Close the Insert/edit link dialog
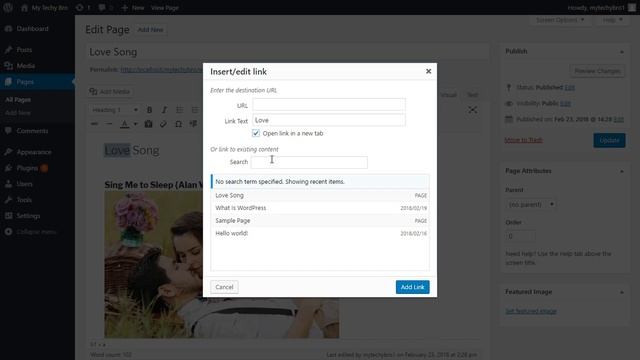Screen dimensions: 640x360 [428, 71]
